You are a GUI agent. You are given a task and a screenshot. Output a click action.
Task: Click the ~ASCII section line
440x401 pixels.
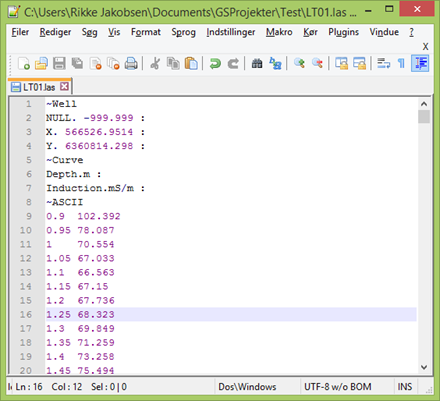click(x=65, y=202)
